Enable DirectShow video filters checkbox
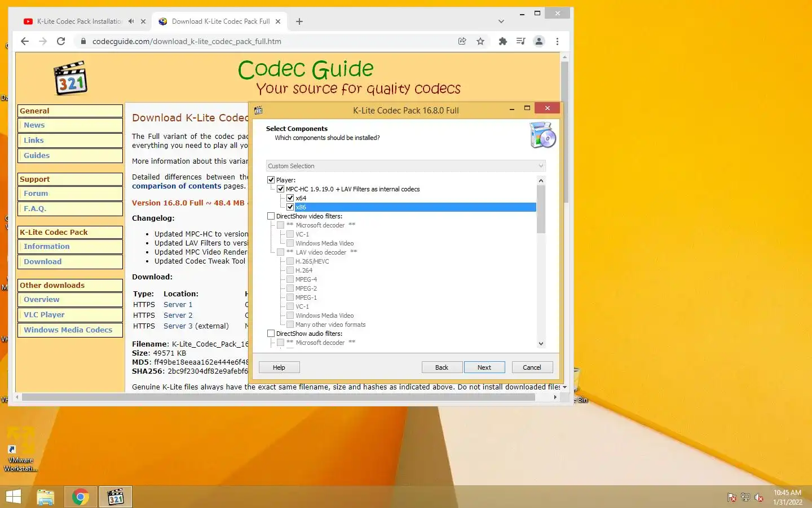The width and height of the screenshot is (812, 508). click(x=271, y=216)
